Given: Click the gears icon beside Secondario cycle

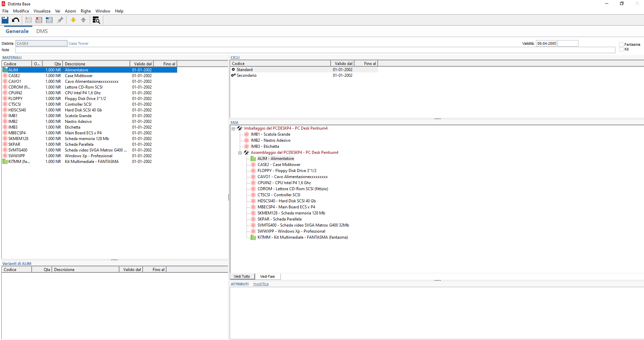Looking at the screenshot, I should point(233,75).
